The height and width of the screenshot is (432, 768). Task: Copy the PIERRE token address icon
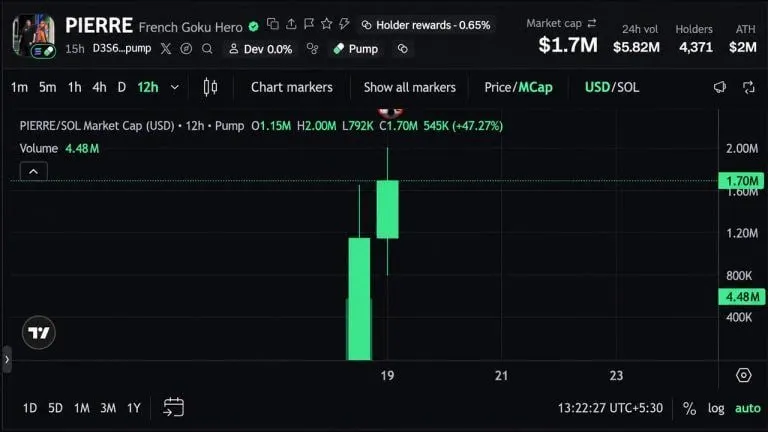click(x=273, y=24)
